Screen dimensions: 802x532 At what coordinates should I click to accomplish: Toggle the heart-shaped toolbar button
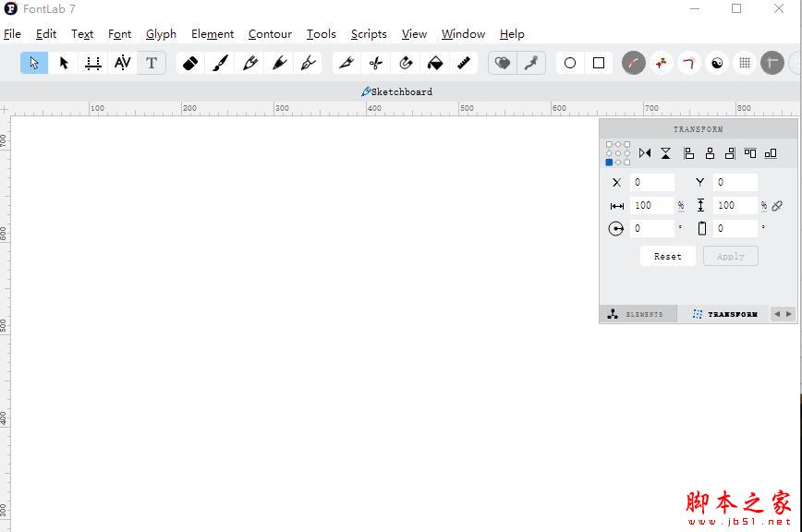pos(503,63)
